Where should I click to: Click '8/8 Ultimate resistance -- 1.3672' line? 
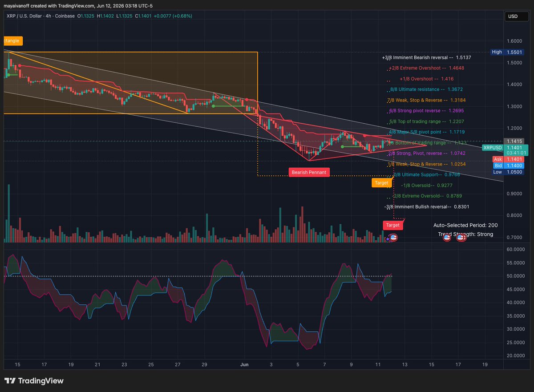426,89
